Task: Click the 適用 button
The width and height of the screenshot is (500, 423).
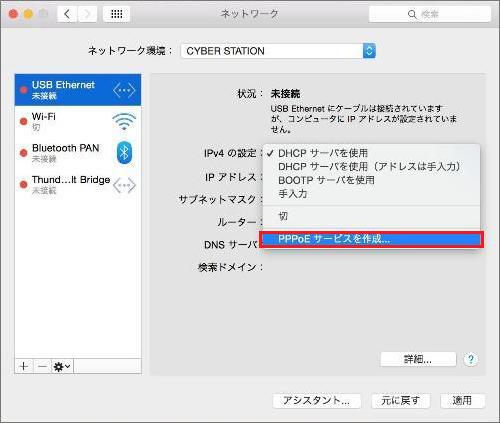Action: click(462, 400)
